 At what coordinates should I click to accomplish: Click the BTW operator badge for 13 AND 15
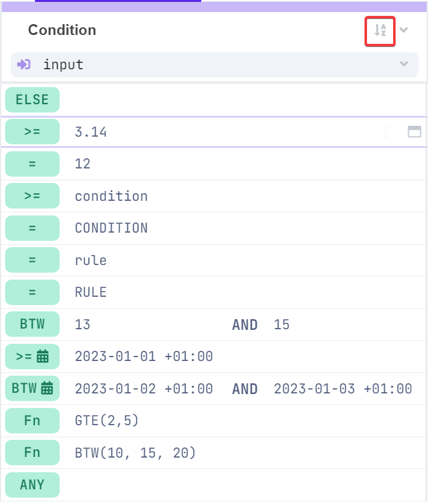(32, 325)
